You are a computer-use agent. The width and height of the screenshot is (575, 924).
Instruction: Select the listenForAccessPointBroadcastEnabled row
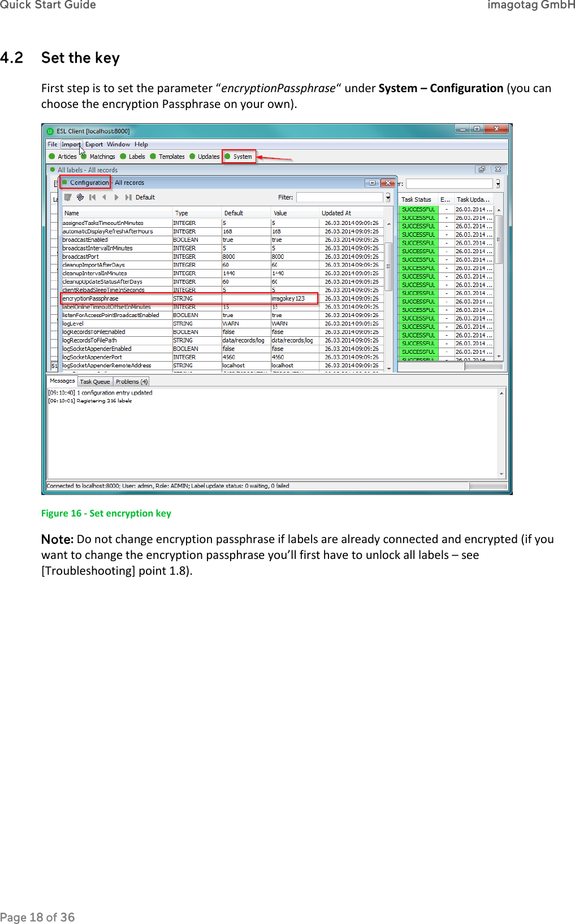coord(223,315)
